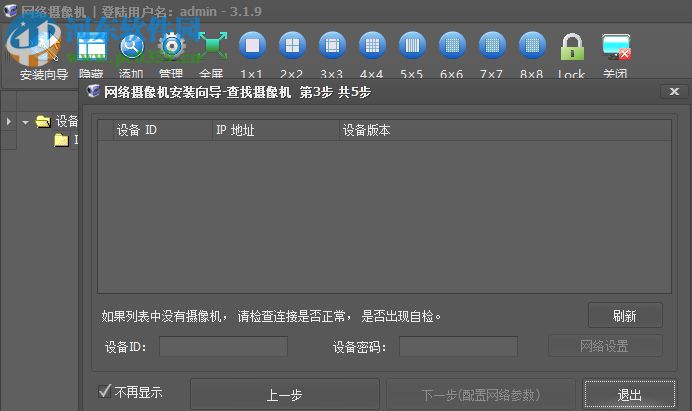Screen dimensions: 692x411
Task: Select the 2x2 grid layout
Action: pyautogui.click(x=292, y=45)
